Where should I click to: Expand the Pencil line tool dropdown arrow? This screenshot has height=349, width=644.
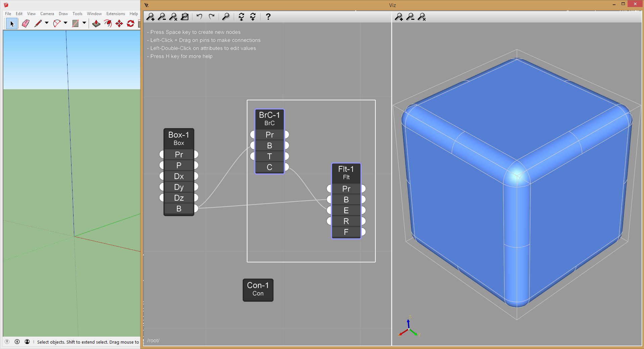[x=47, y=23]
